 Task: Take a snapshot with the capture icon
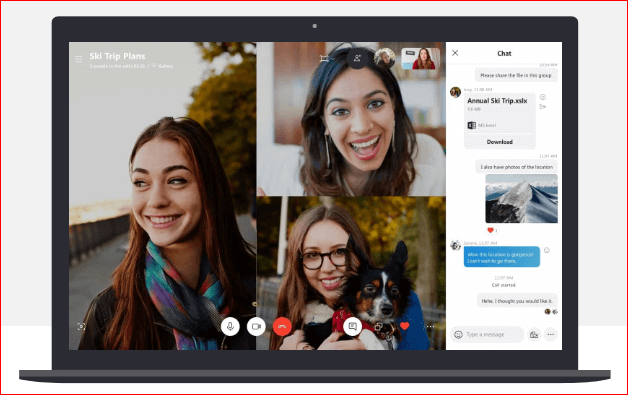click(81, 326)
